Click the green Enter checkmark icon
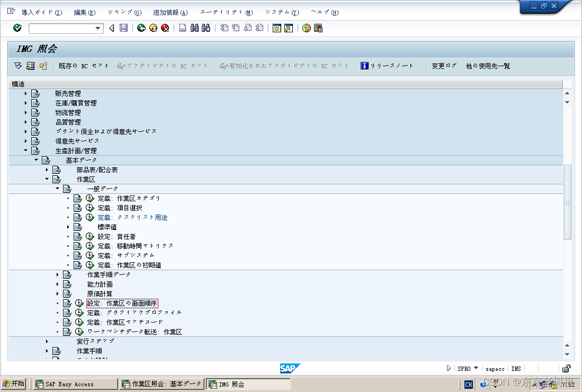This screenshot has width=582, height=392. pos(17,28)
